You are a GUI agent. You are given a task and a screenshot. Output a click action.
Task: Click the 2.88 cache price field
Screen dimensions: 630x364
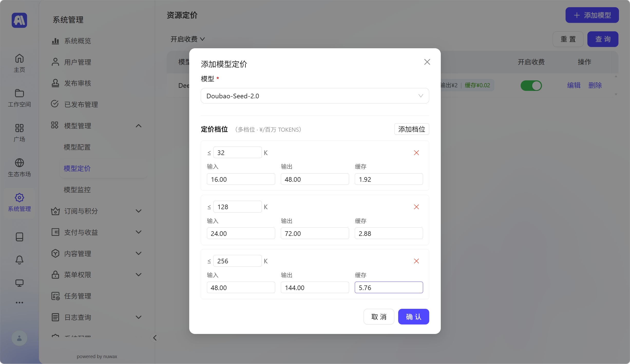tap(389, 233)
